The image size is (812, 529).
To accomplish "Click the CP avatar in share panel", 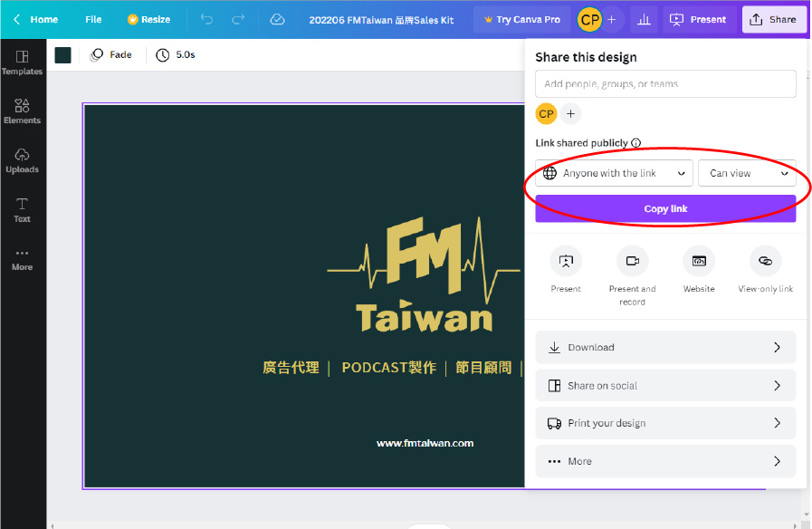I will tap(546, 114).
